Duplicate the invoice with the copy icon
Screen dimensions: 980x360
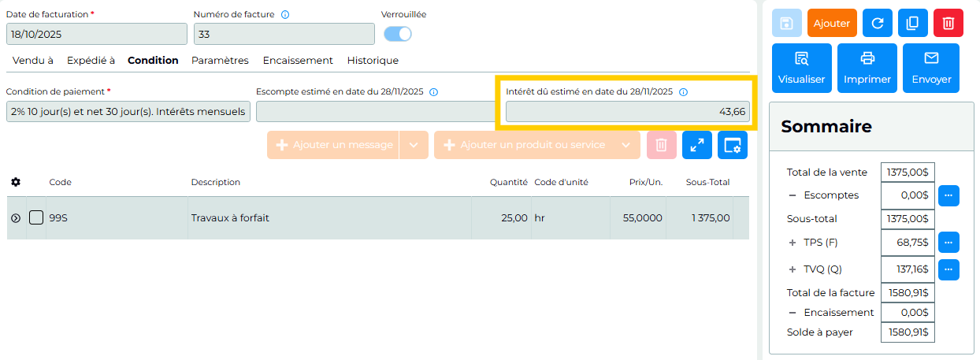pos(913,23)
